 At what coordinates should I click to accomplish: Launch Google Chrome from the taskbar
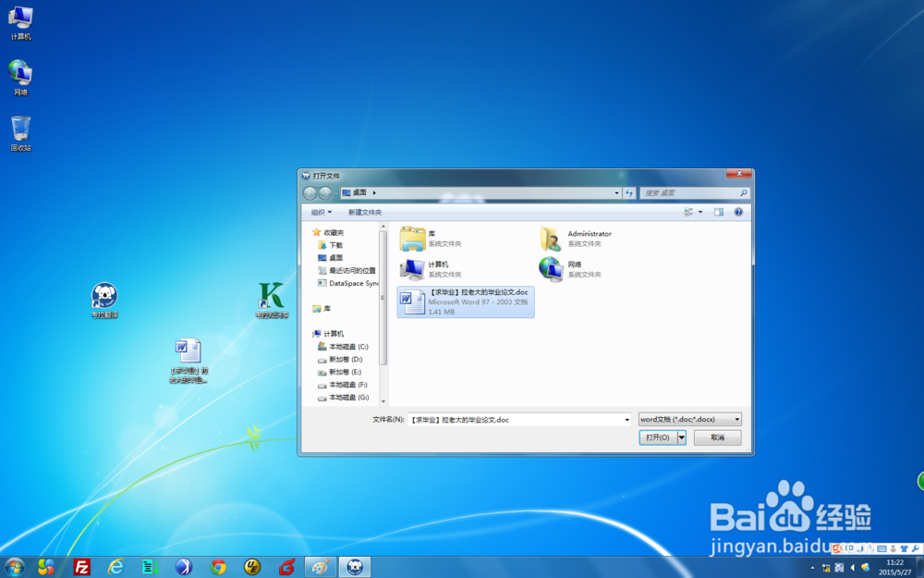(x=219, y=567)
